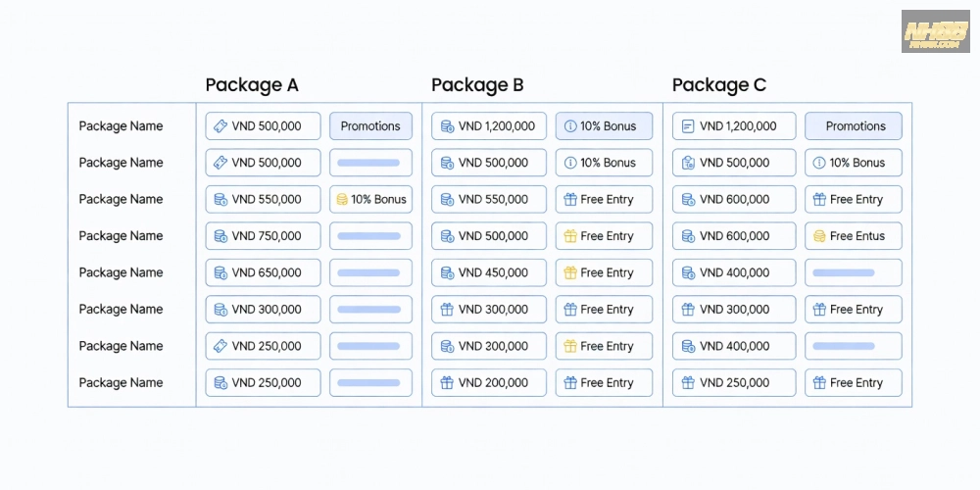Click the blue bar next to VND 650,000
This screenshot has height=490, width=980.
(369, 272)
